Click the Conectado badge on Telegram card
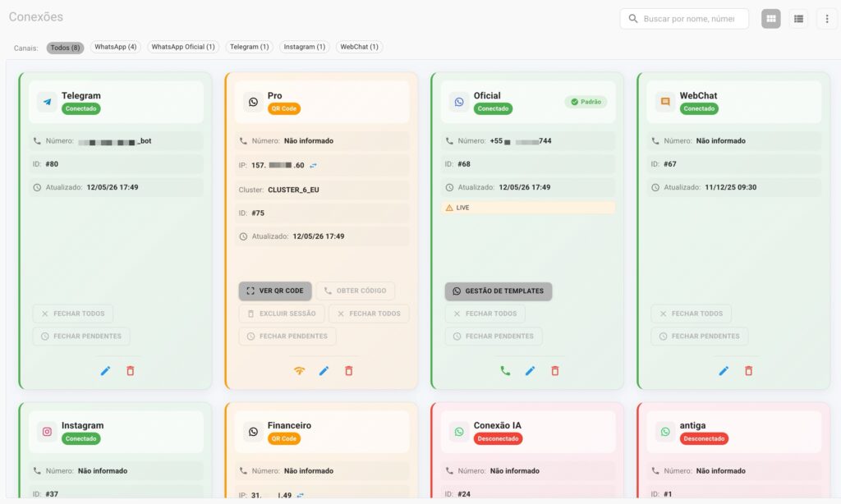 81,109
